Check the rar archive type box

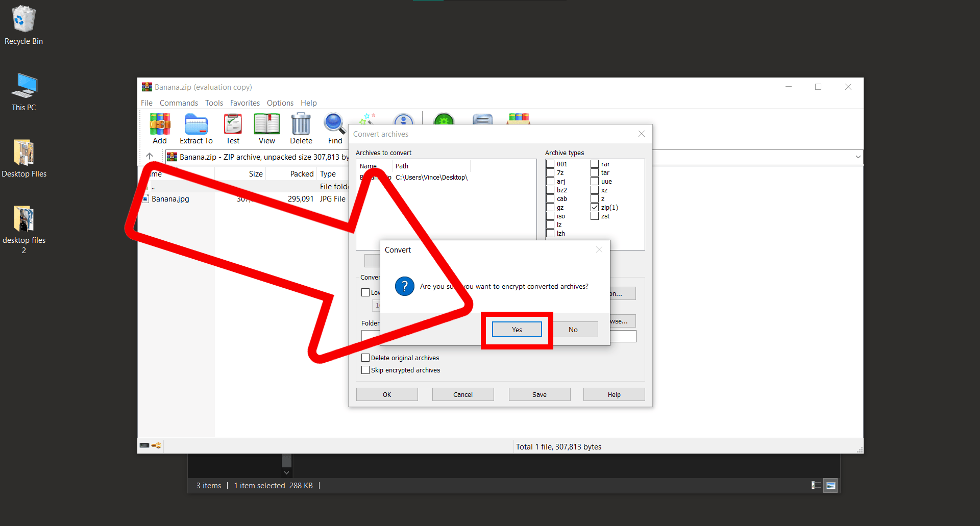tap(595, 164)
